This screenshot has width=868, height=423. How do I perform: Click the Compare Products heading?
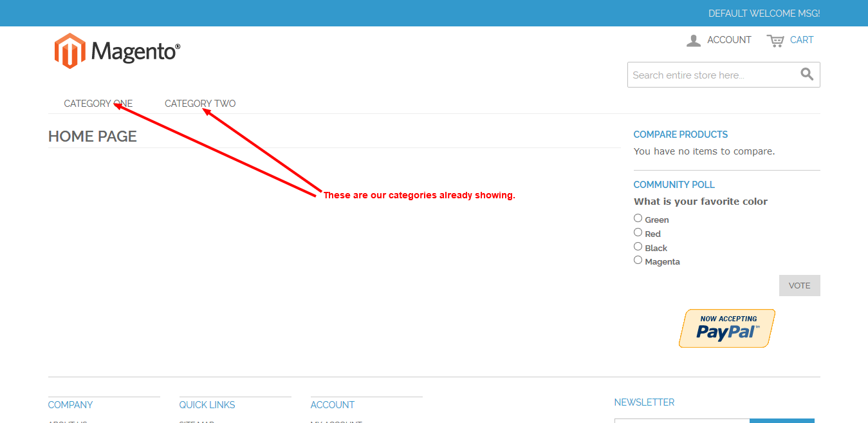click(x=681, y=135)
